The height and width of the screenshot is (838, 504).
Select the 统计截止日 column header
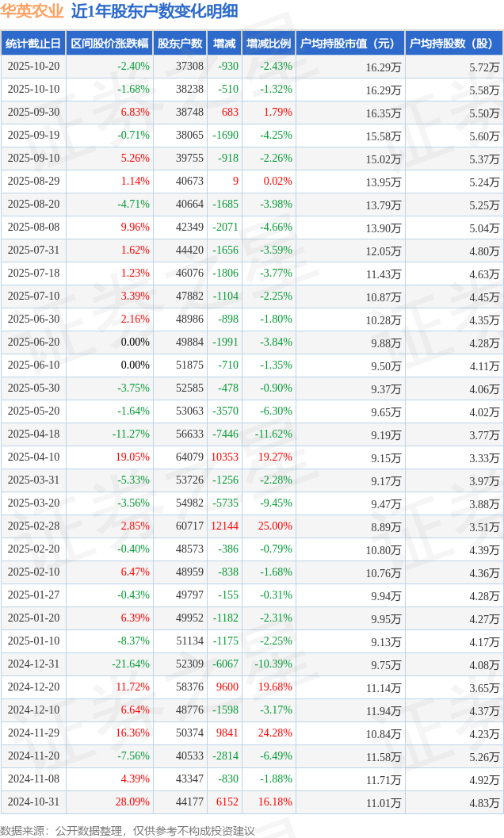click(x=33, y=44)
